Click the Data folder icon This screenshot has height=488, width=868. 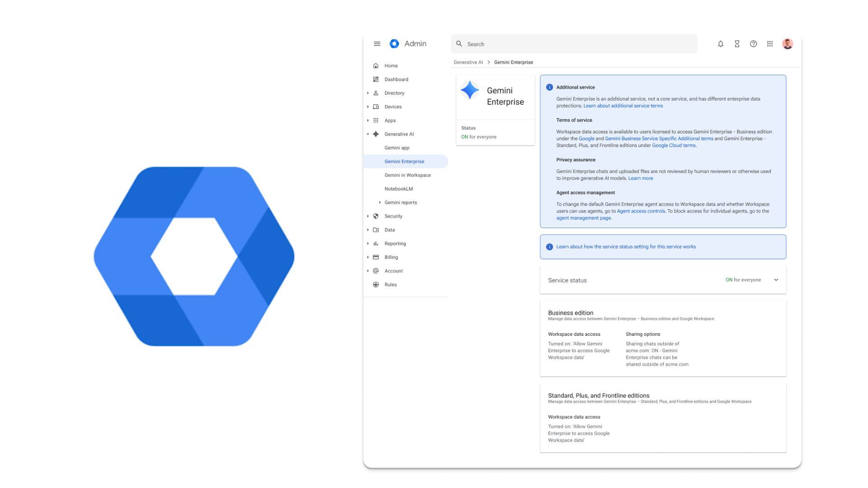point(376,230)
